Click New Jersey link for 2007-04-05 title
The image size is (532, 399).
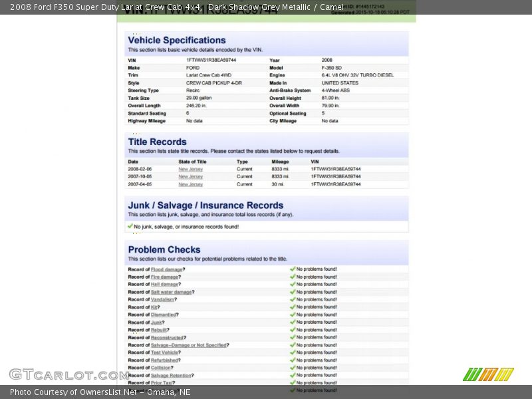click(191, 184)
